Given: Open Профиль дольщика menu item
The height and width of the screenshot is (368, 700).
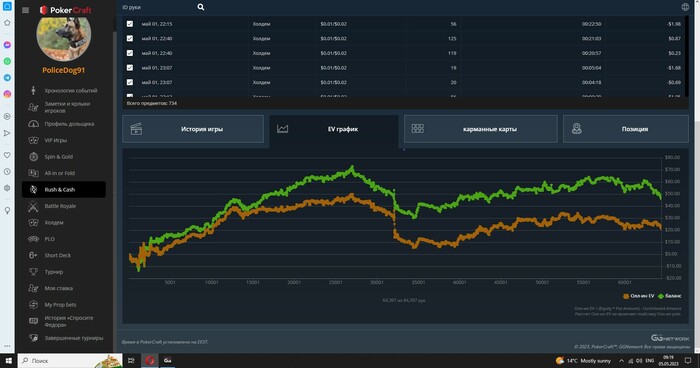Looking at the screenshot, I should click(x=64, y=124).
